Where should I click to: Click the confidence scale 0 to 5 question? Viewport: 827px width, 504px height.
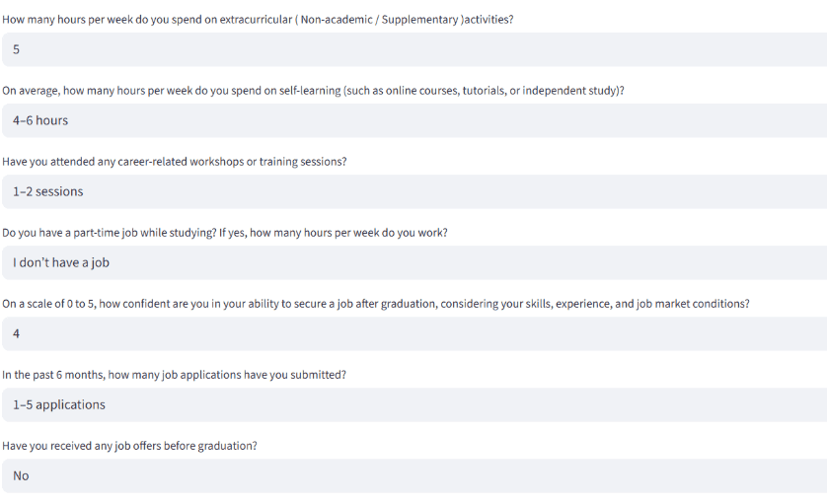tap(375, 304)
